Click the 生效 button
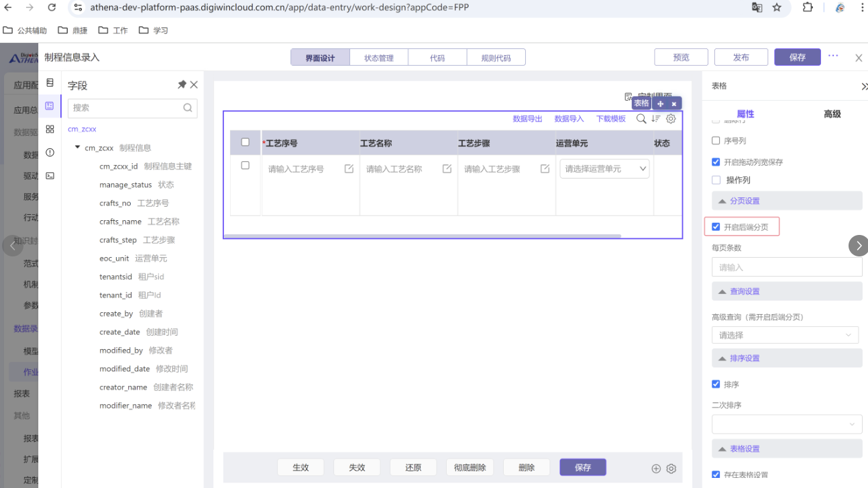The height and width of the screenshot is (488, 868). (x=301, y=467)
